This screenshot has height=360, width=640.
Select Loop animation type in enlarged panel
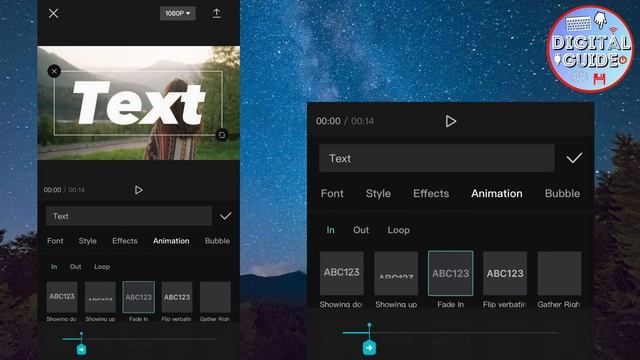[x=398, y=230]
